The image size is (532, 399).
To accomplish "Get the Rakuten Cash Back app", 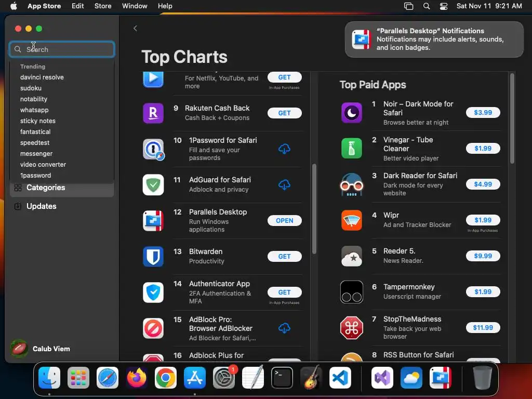I will pyautogui.click(x=284, y=113).
